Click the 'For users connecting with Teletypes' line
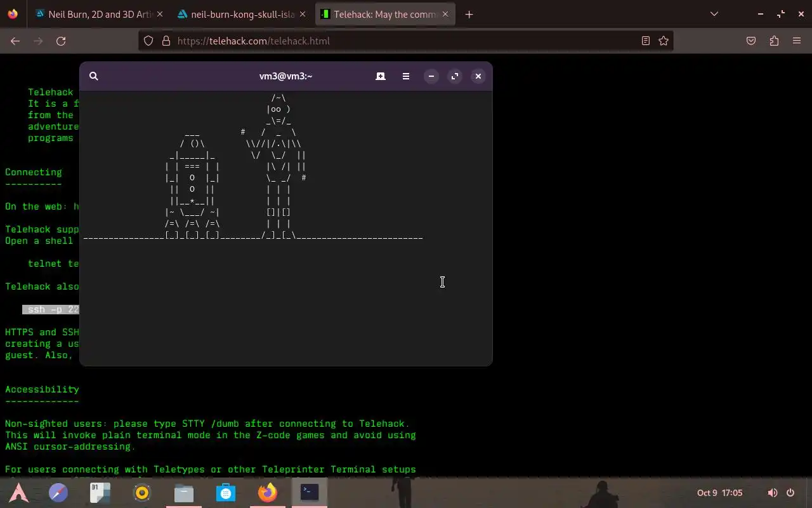Screen dimensions: 812x508 coord(211,469)
